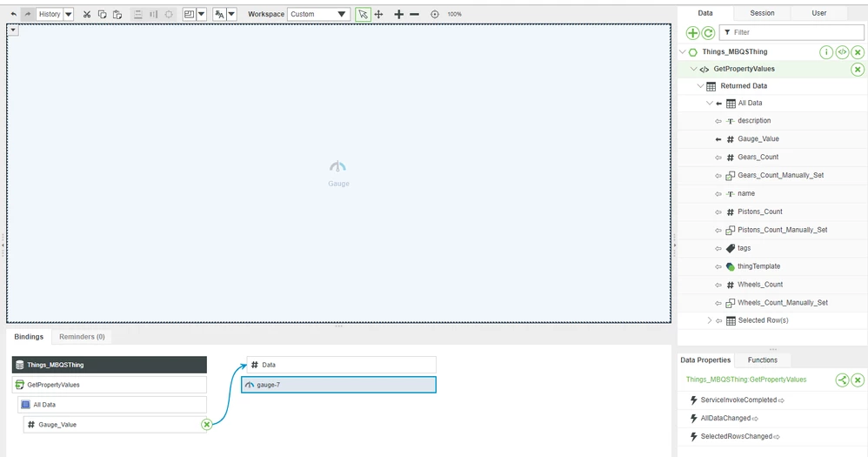The width and height of the screenshot is (868, 457).
Task: Click the zoom out minus icon
Action: click(x=415, y=14)
